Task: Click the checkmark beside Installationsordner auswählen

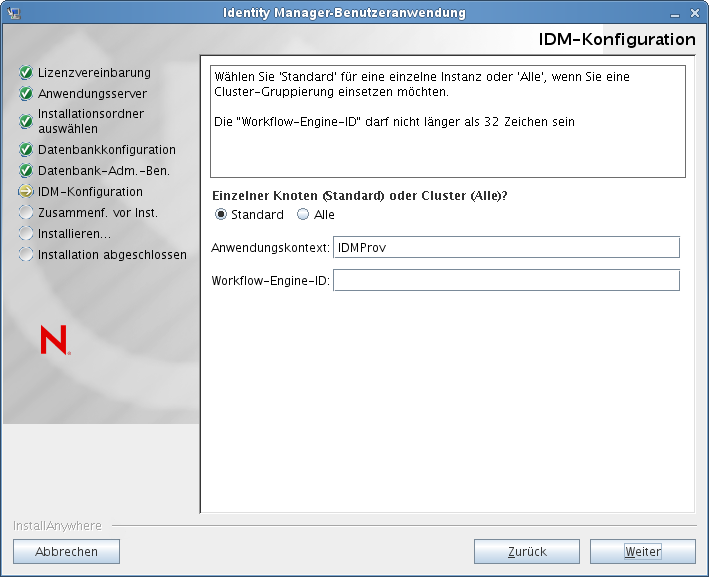Action: click(x=26, y=121)
